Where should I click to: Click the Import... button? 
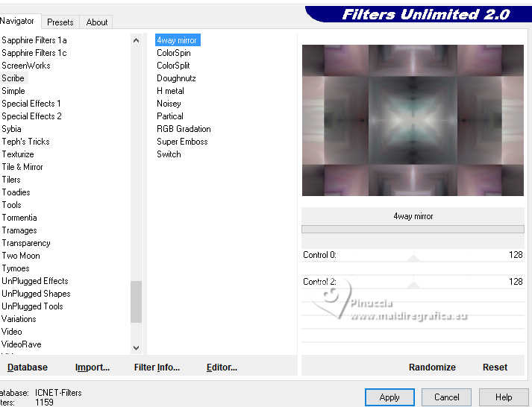pos(93,367)
